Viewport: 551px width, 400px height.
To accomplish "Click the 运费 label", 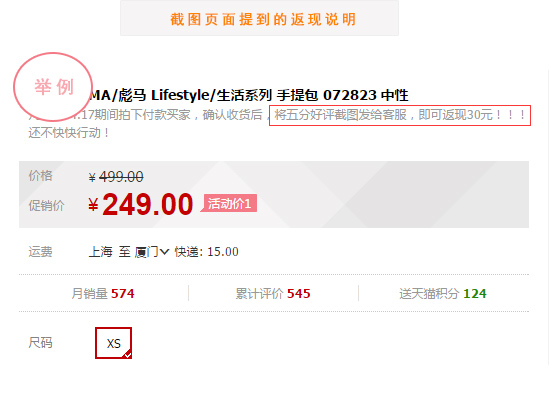I will coord(40,252).
